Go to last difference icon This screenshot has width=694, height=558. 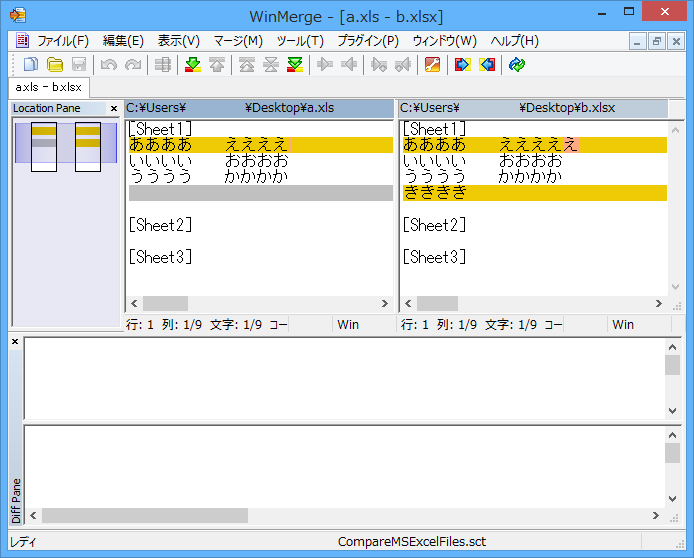pyautogui.click(x=294, y=65)
